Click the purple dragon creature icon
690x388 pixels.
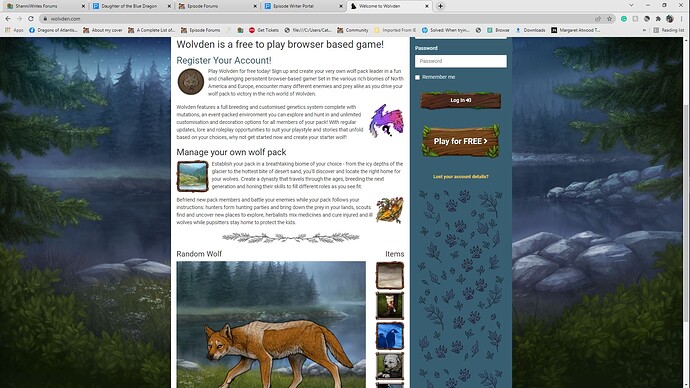[386, 121]
